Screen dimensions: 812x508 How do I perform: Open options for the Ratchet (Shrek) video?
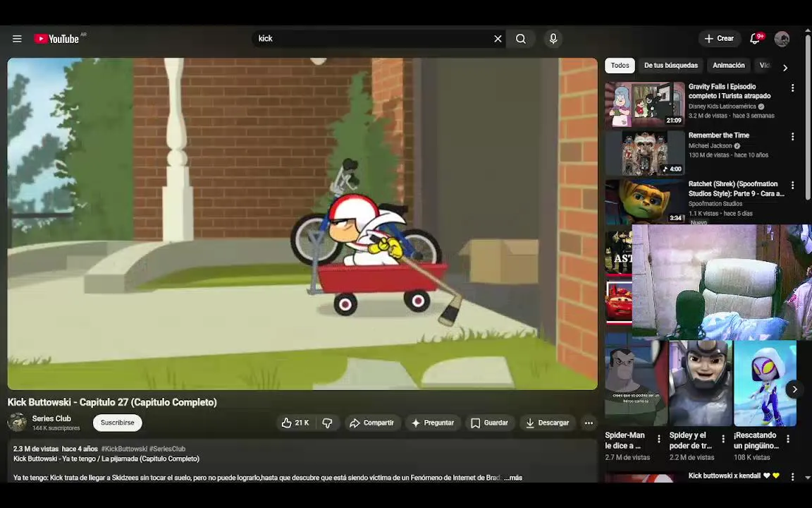pyautogui.click(x=792, y=185)
